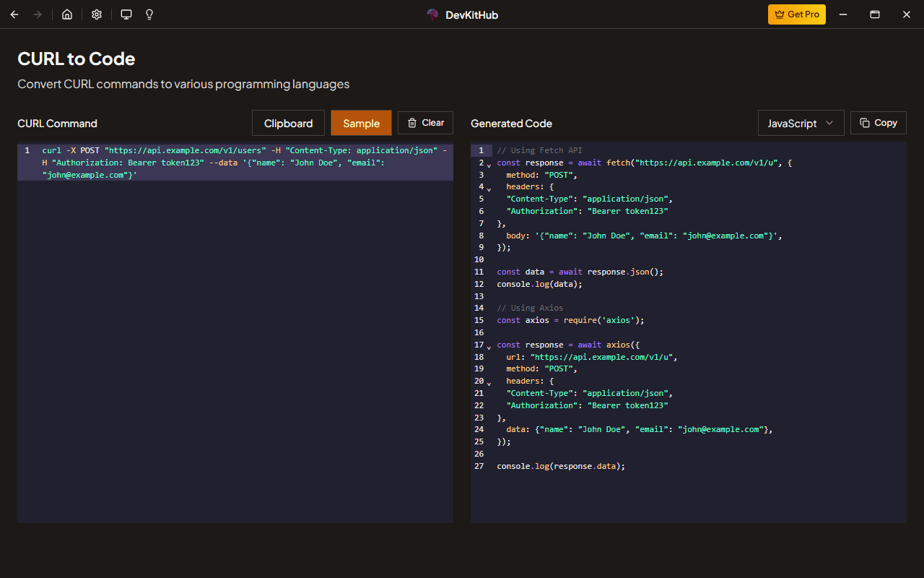Screen dimensions: 924x578
Task: Open settings via the gear icon
Action: (97, 14)
